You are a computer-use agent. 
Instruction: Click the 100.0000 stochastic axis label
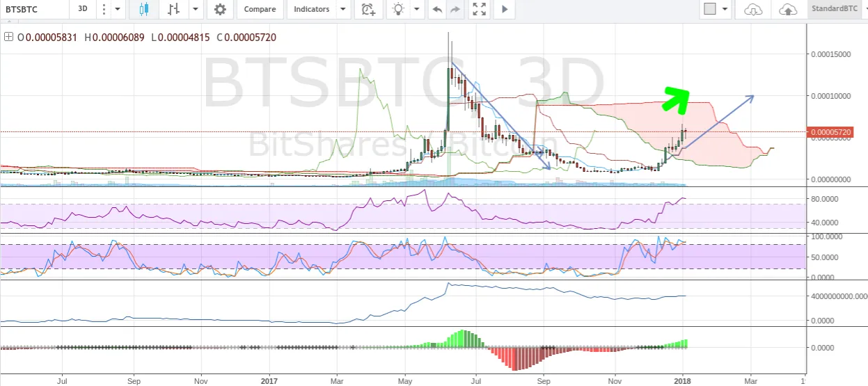(x=828, y=237)
